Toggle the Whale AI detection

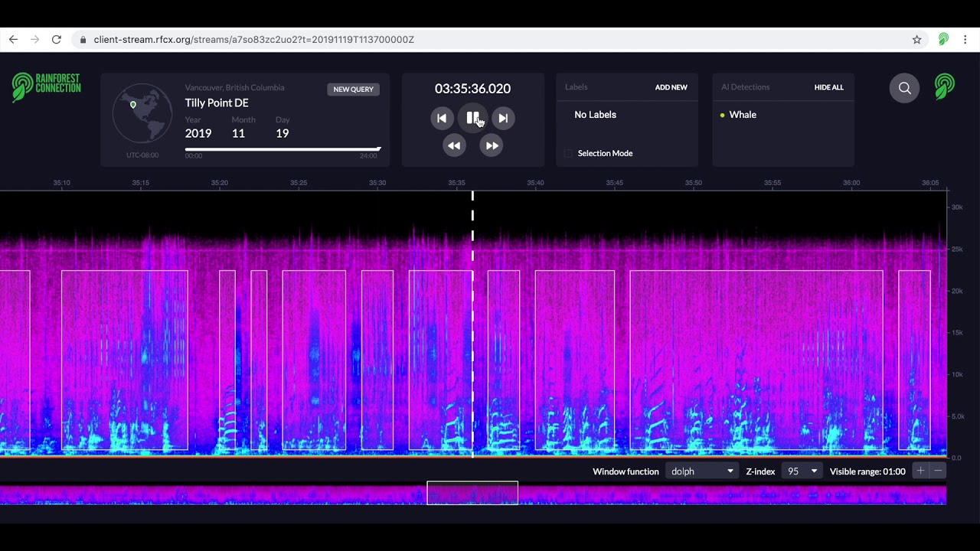pos(742,115)
